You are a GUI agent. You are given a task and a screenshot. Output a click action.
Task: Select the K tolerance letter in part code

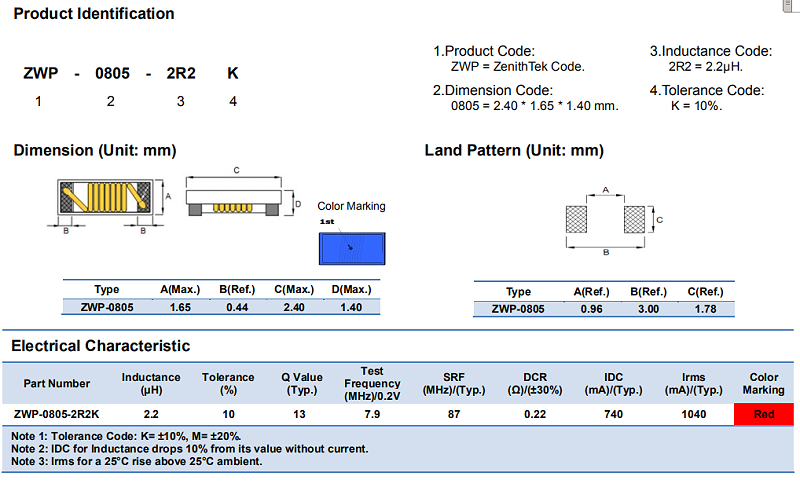point(233,73)
